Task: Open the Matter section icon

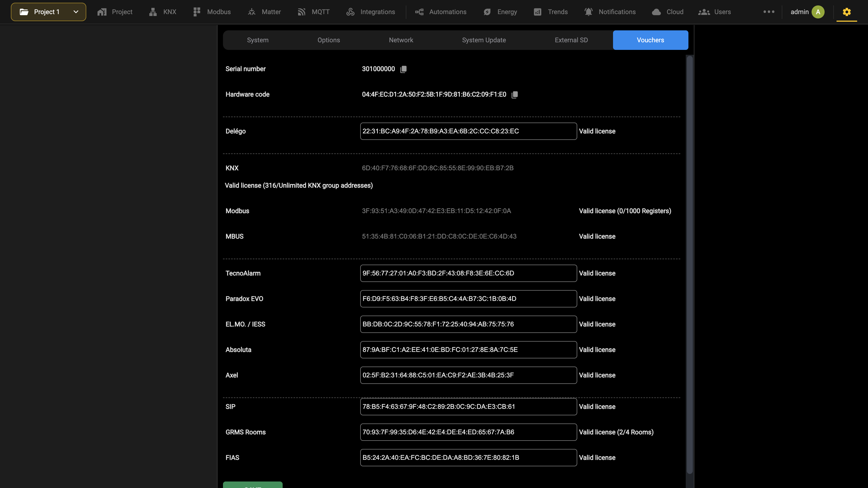Action: click(252, 12)
